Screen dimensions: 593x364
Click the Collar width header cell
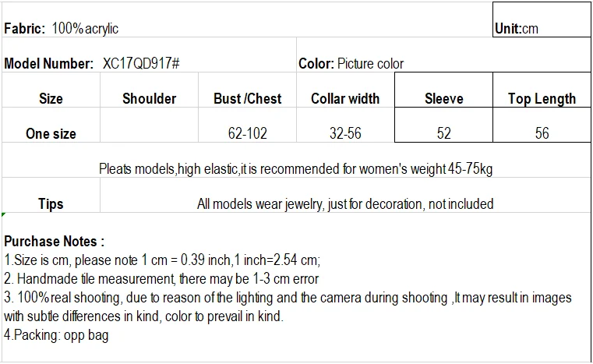pyautogui.click(x=345, y=90)
